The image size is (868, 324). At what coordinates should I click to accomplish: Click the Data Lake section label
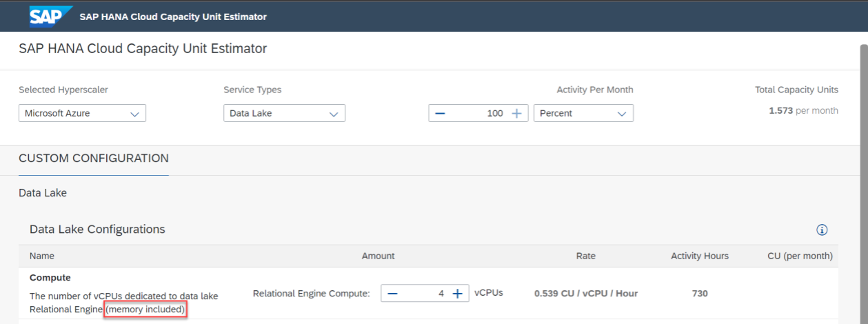pos(43,193)
